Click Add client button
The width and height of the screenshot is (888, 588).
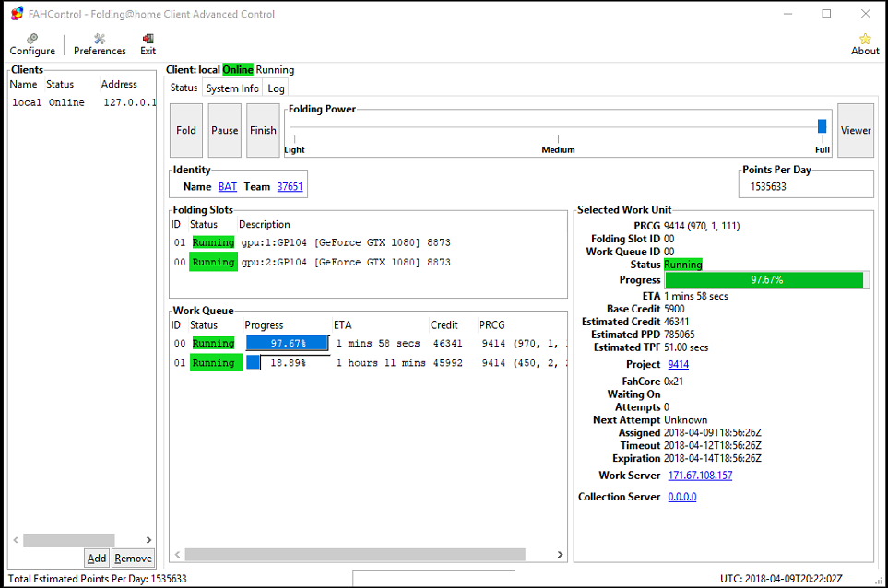point(97,558)
